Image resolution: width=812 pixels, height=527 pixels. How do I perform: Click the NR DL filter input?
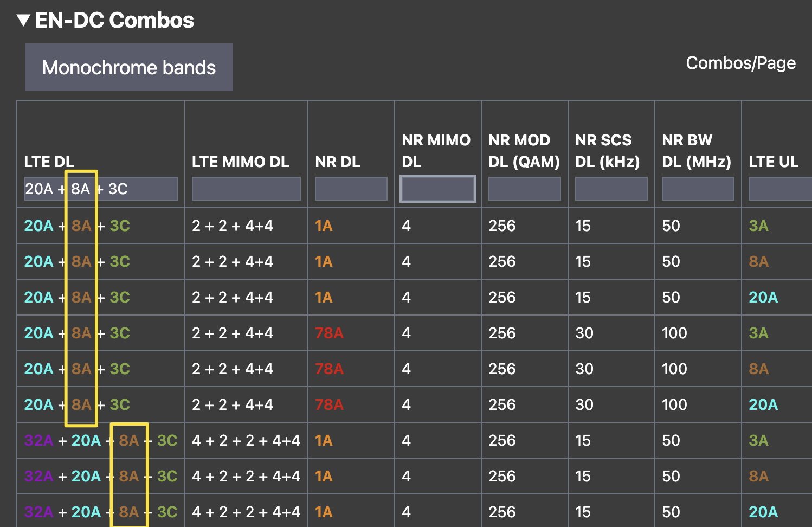pos(351,189)
